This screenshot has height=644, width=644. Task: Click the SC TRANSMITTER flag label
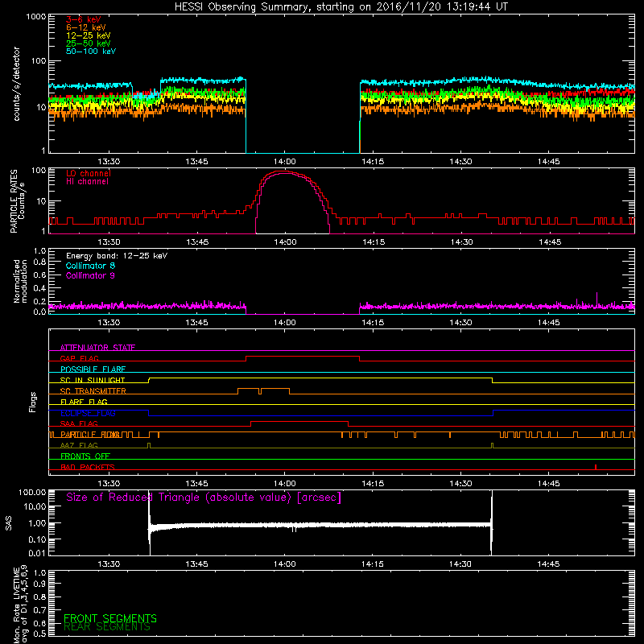(x=93, y=391)
